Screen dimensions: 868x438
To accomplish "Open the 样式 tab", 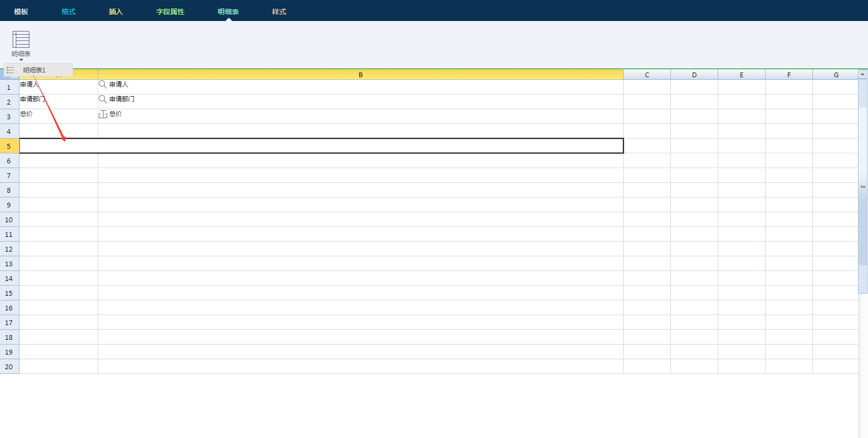I will coord(279,12).
